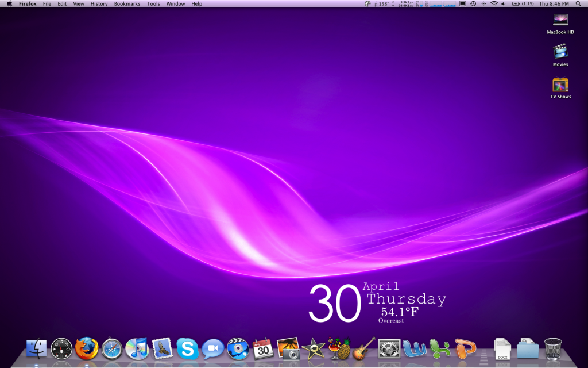Click the Firefox icon in the Dock
The image size is (588, 368).
[x=87, y=348]
